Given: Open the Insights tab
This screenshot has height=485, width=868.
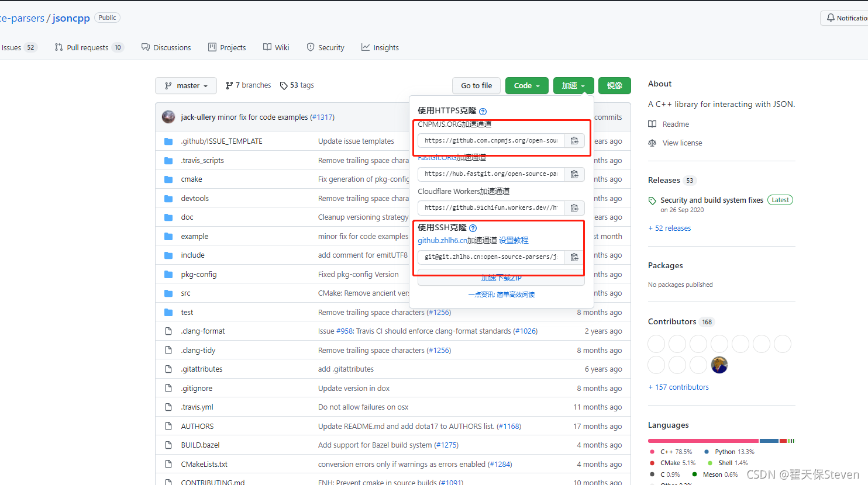Looking at the screenshot, I should [380, 47].
